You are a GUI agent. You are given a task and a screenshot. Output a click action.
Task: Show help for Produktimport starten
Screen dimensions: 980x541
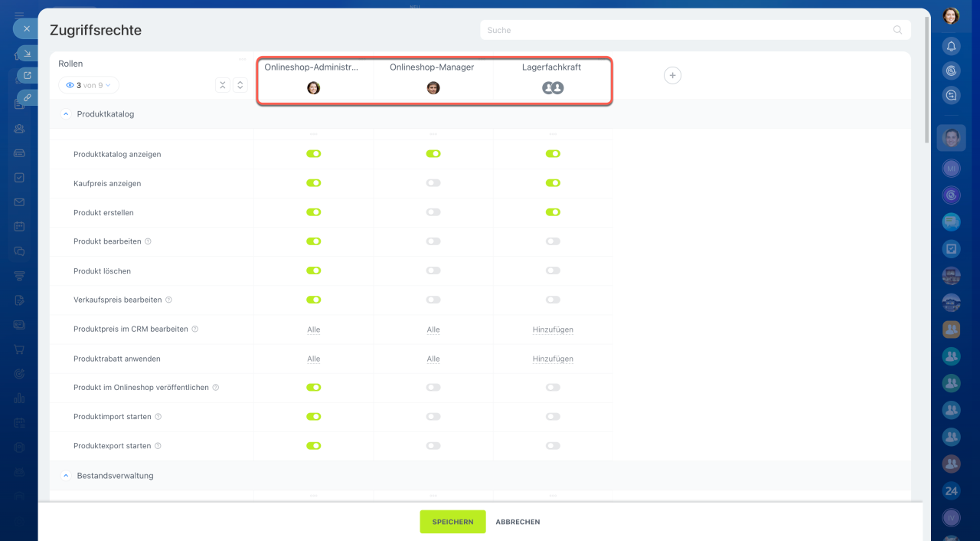point(158,417)
